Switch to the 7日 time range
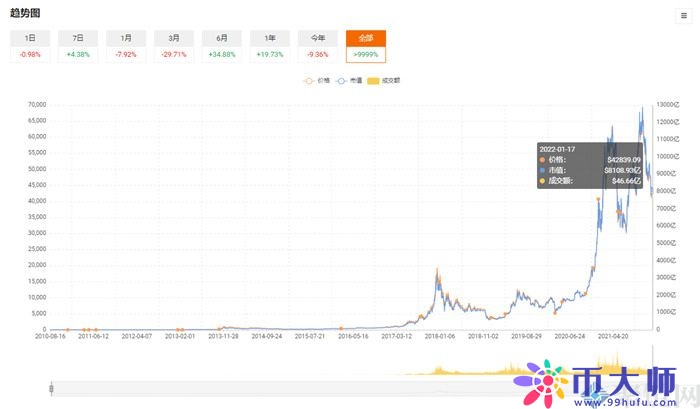Screen dimensions: 700x409 coord(77,46)
